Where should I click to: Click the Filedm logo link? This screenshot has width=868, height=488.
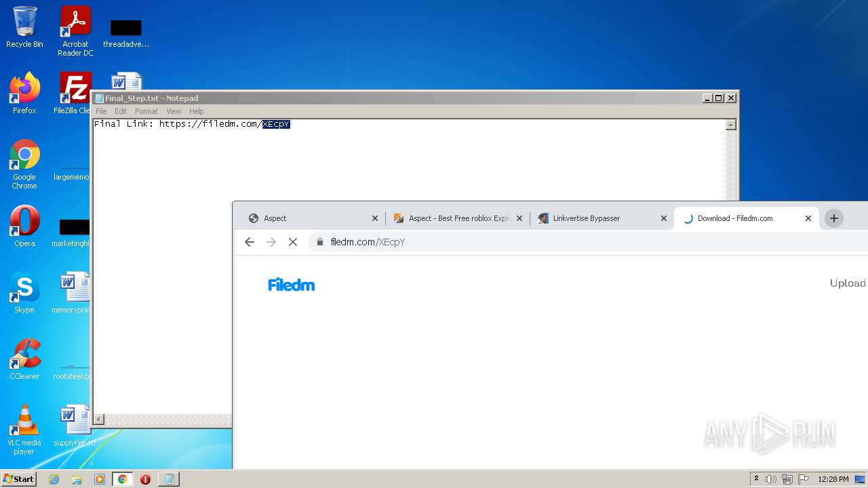tap(292, 285)
